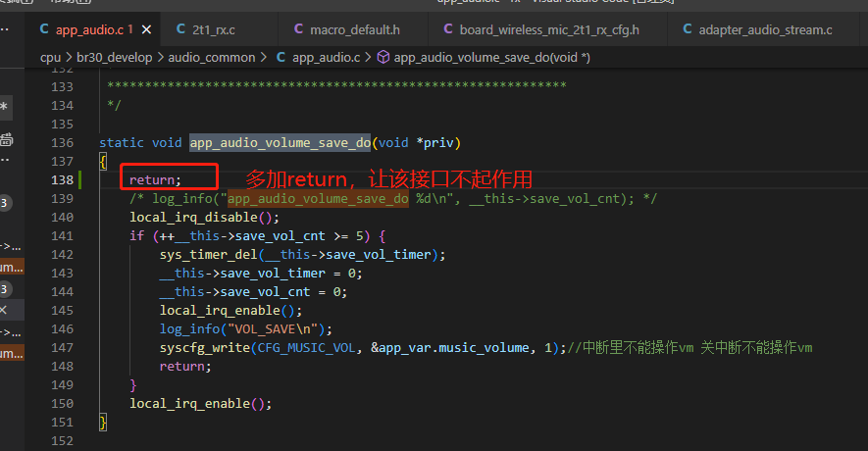
Task: Select the board_wireless_mic_2t1_rx_cfg.h tab
Action: 549,29
